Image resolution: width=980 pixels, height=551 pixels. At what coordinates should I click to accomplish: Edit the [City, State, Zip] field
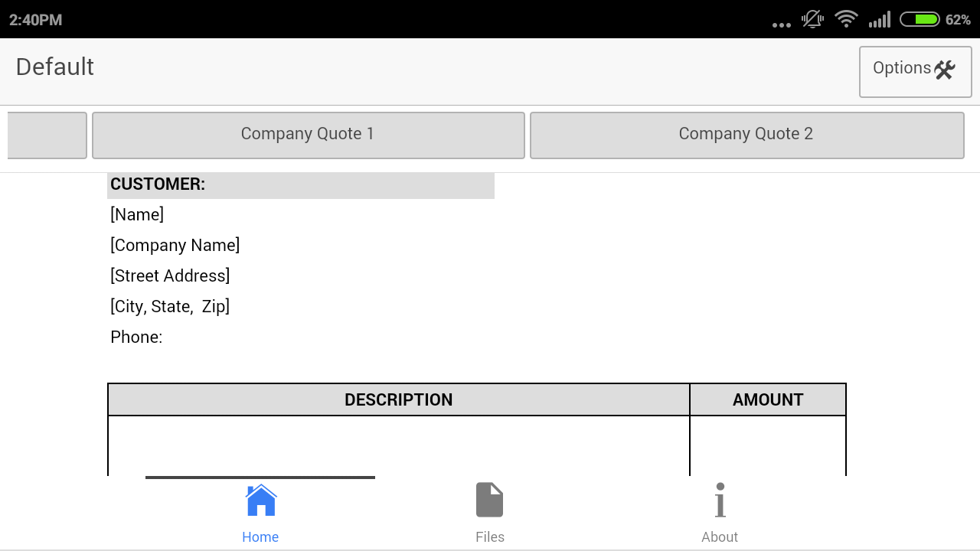[x=170, y=307]
